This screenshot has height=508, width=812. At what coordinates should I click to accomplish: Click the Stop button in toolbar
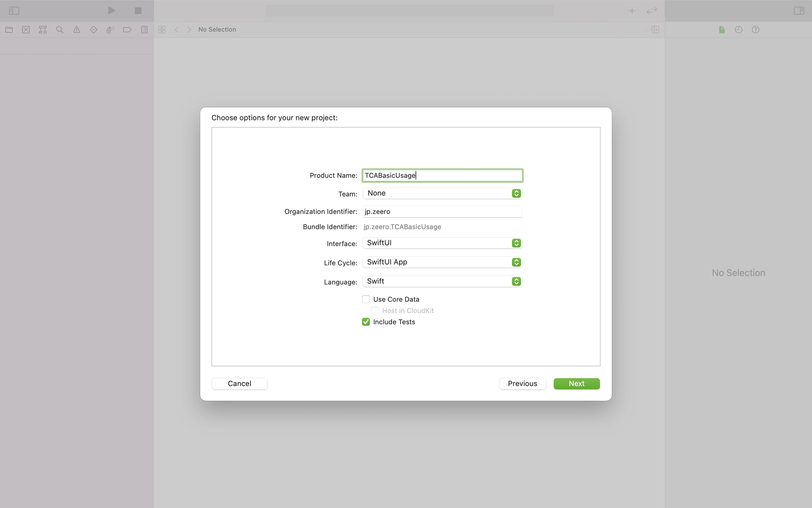click(x=138, y=11)
